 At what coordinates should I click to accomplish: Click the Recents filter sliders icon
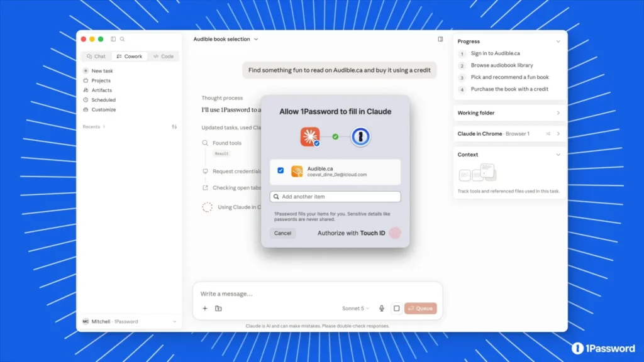coord(174,127)
